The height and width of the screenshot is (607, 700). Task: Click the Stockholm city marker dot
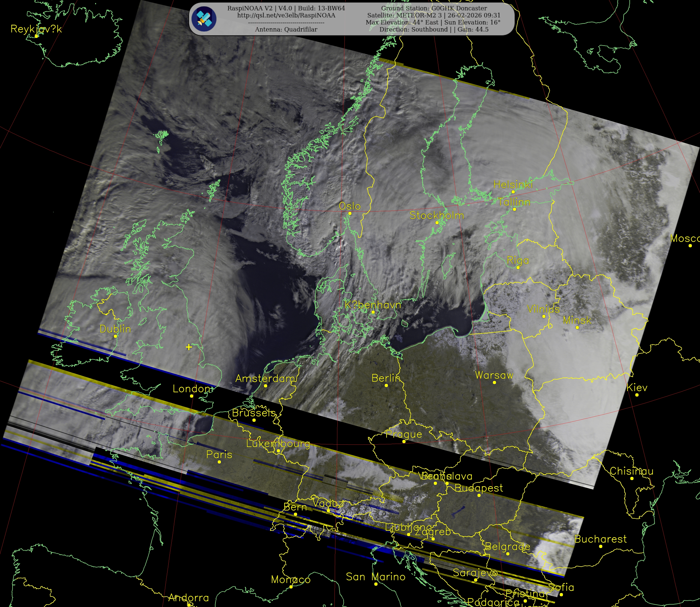point(437,223)
